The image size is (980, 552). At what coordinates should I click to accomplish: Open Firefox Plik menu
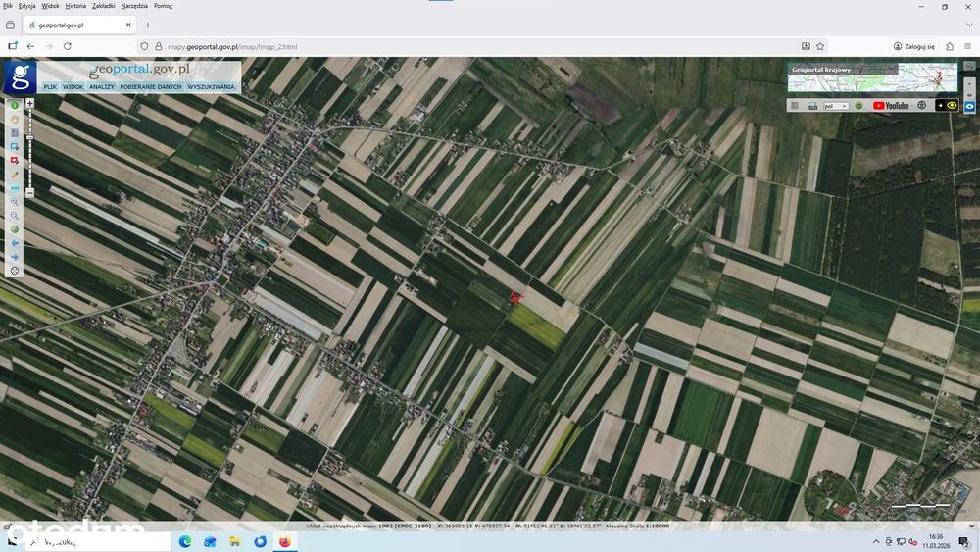coord(8,6)
